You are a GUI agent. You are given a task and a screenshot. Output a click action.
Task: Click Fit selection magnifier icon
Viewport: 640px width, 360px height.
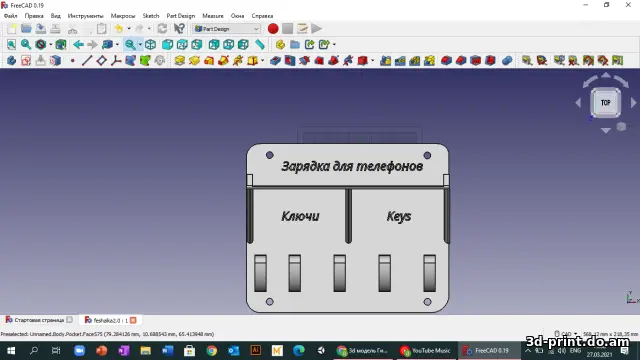click(x=26, y=44)
